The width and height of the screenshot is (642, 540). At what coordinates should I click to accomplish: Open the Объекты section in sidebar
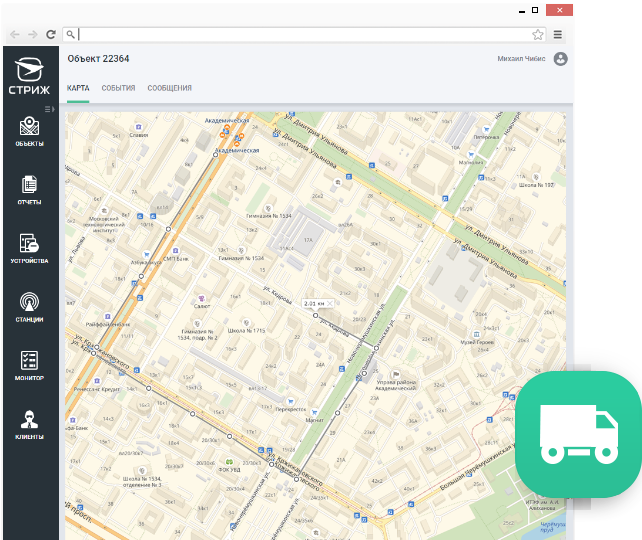tap(30, 131)
